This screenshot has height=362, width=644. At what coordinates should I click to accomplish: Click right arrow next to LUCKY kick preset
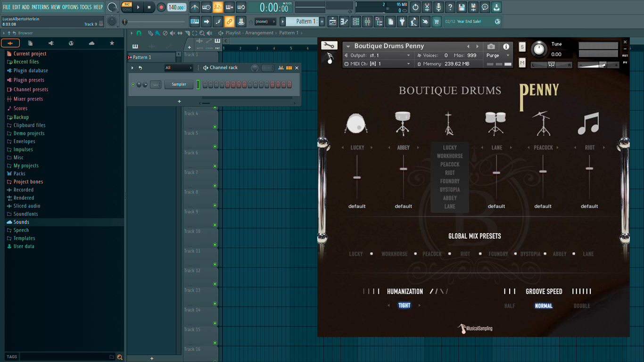tap(372, 148)
